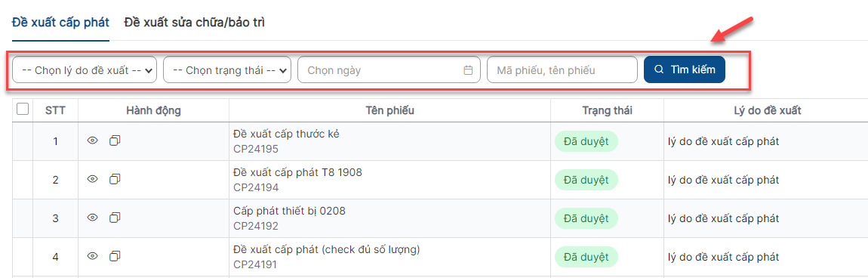Click the Tìm kiếm search button
The image size is (868, 278).
685,69
